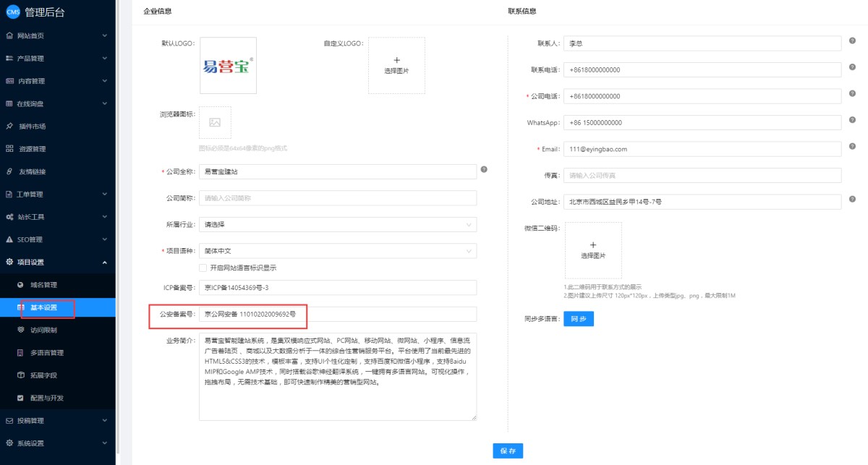Click the 传真 input field
Image resolution: width=868 pixels, height=465 pixels.
click(703, 175)
